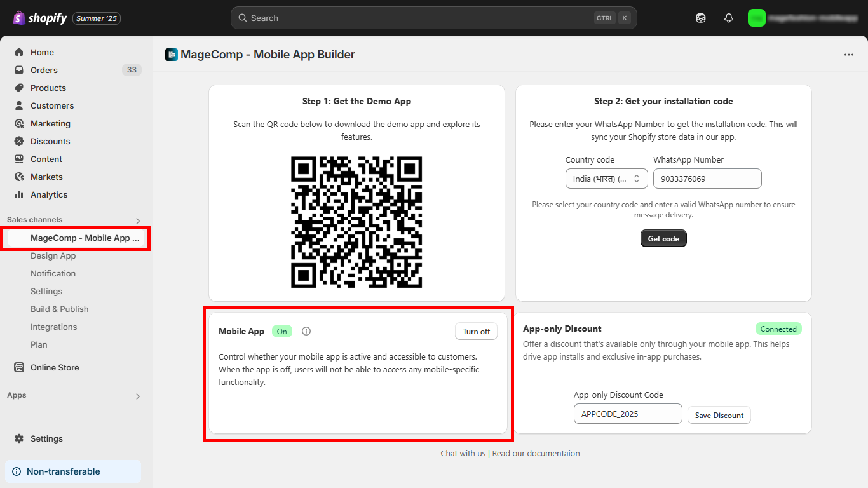Open the Design App menu item
The height and width of the screenshot is (488, 868).
click(x=53, y=255)
